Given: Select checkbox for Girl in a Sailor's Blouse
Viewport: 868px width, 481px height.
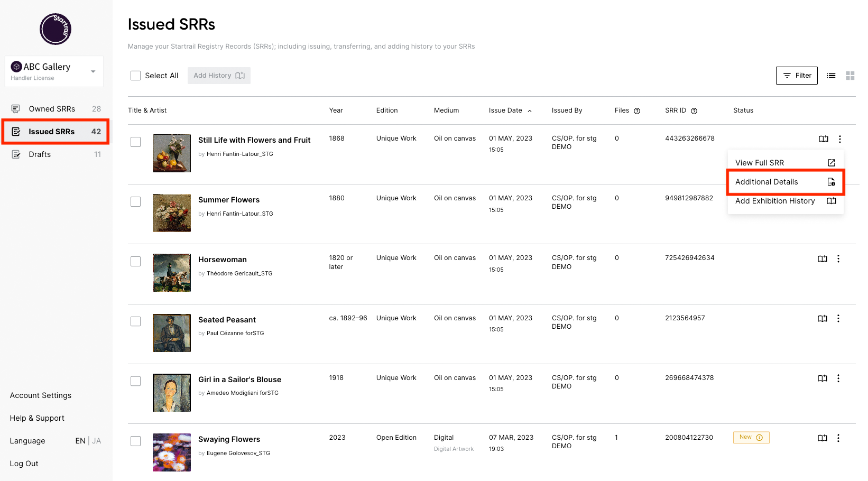Looking at the screenshot, I should tap(136, 381).
